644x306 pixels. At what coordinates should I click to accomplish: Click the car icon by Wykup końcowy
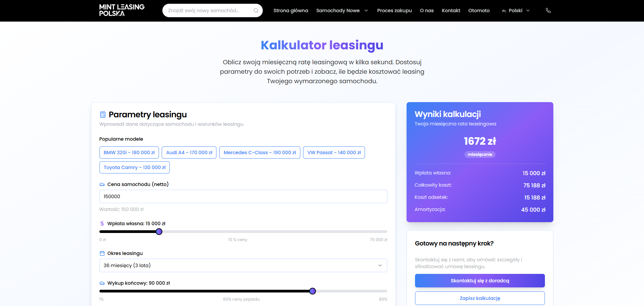click(x=102, y=283)
